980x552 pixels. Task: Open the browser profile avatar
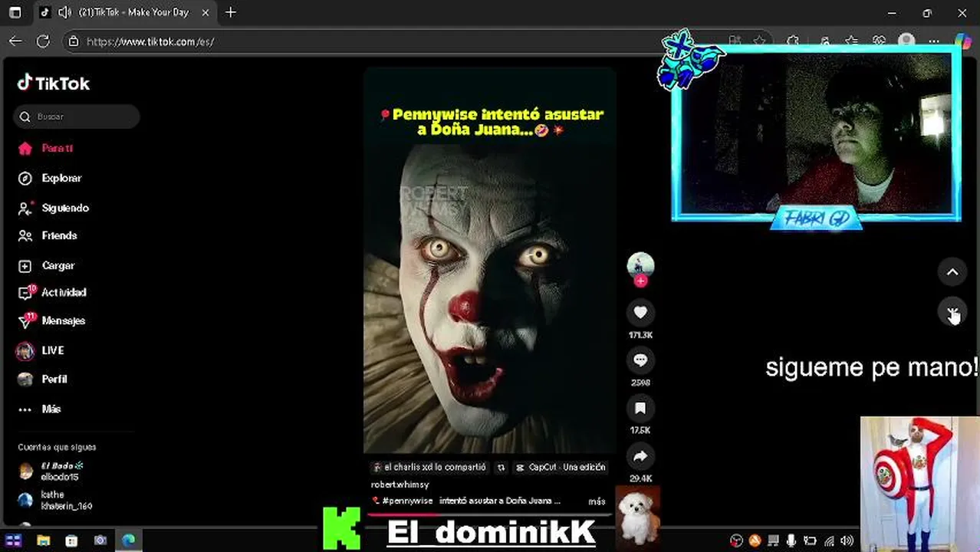pyautogui.click(x=906, y=41)
